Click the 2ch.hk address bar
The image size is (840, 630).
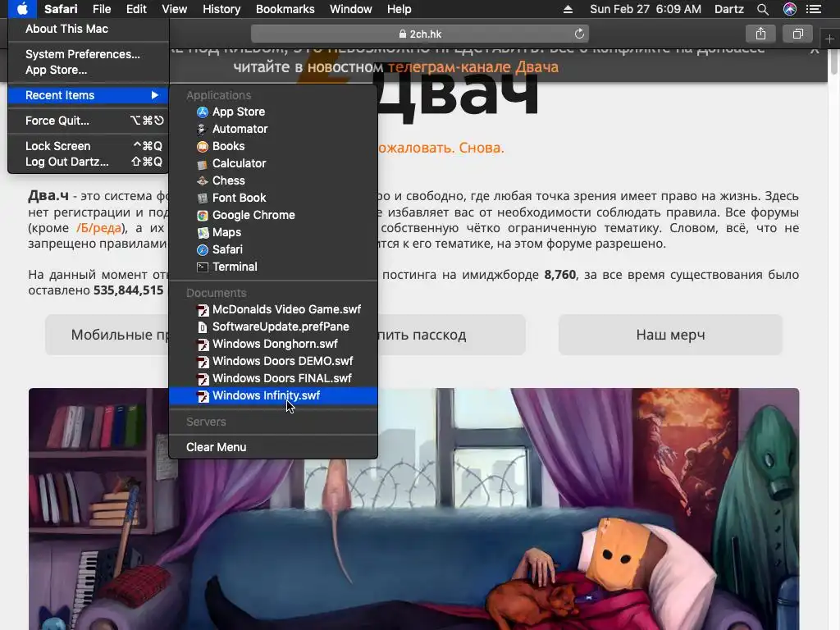[420, 34]
